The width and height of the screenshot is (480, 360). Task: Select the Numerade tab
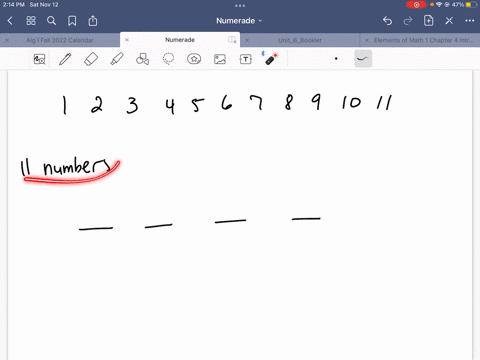(x=180, y=40)
